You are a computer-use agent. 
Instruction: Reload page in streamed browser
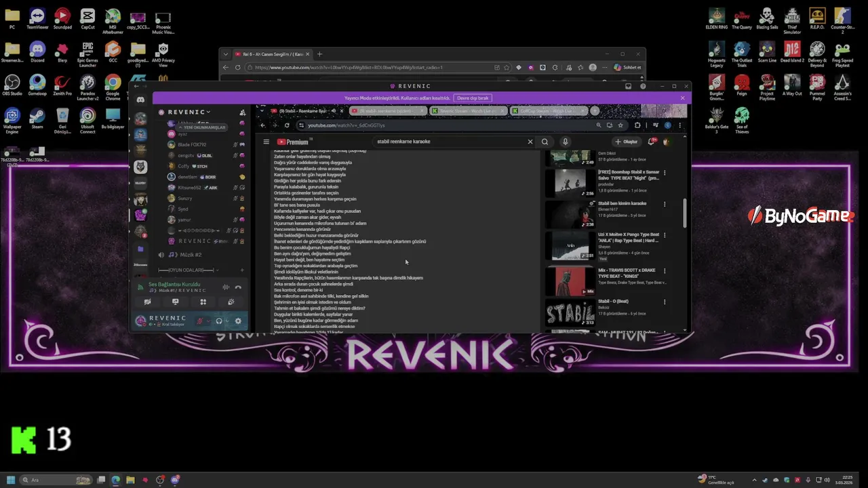pyautogui.click(x=287, y=125)
